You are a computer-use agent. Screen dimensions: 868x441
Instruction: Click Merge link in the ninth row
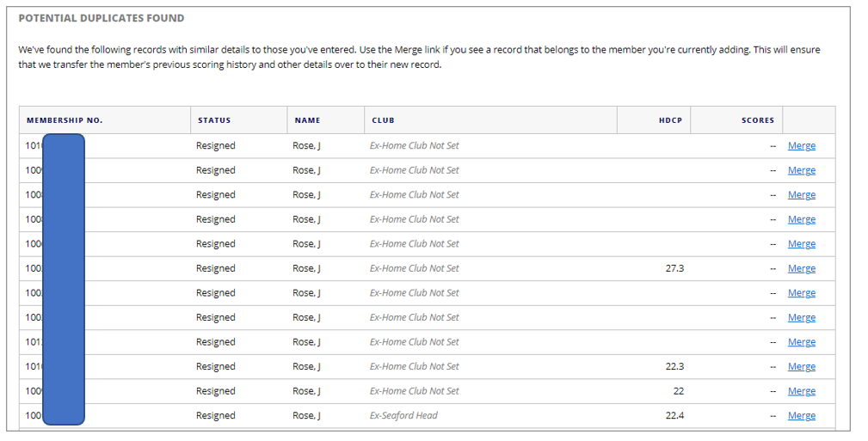click(801, 342)
